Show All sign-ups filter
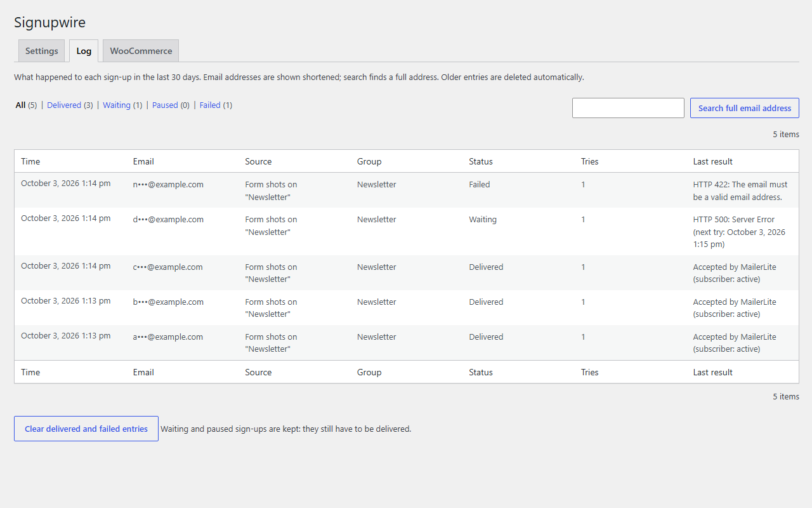The width and height of the screenshot is (812, 508). (x=21, y=105)
